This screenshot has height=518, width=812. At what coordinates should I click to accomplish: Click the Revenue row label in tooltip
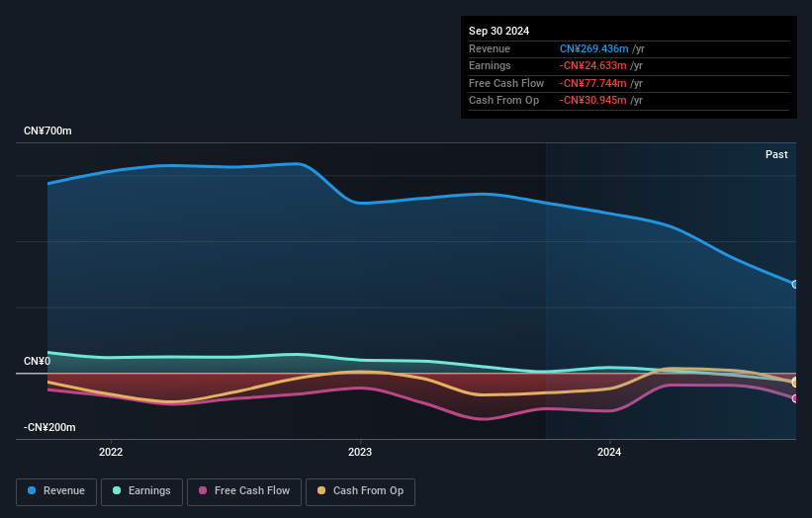pos(490,48)
